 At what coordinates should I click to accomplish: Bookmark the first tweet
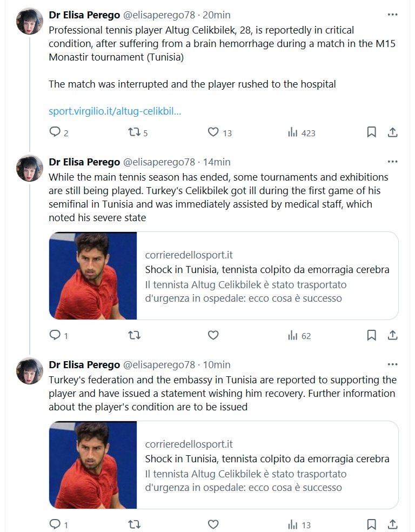click(371, 132)
